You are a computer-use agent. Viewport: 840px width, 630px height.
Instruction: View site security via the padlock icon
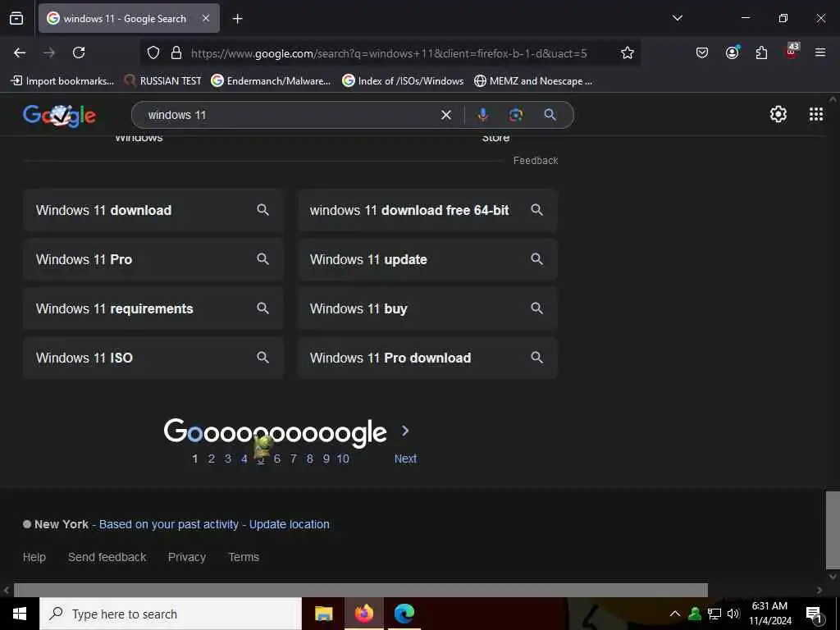coord(176,53)
